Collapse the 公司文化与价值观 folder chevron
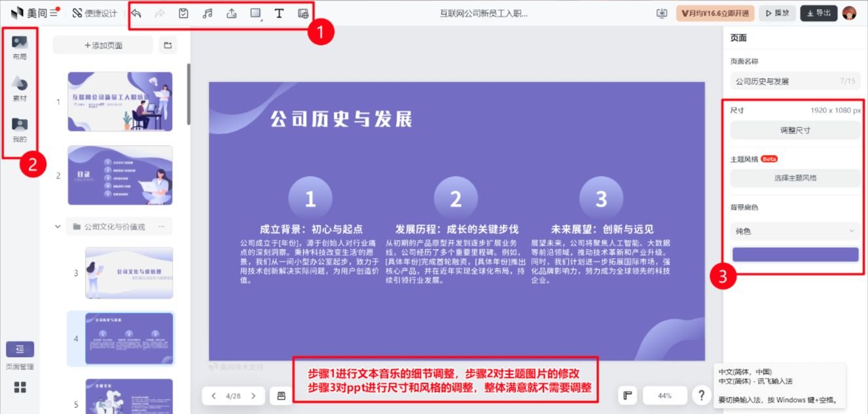 (58, 226)
